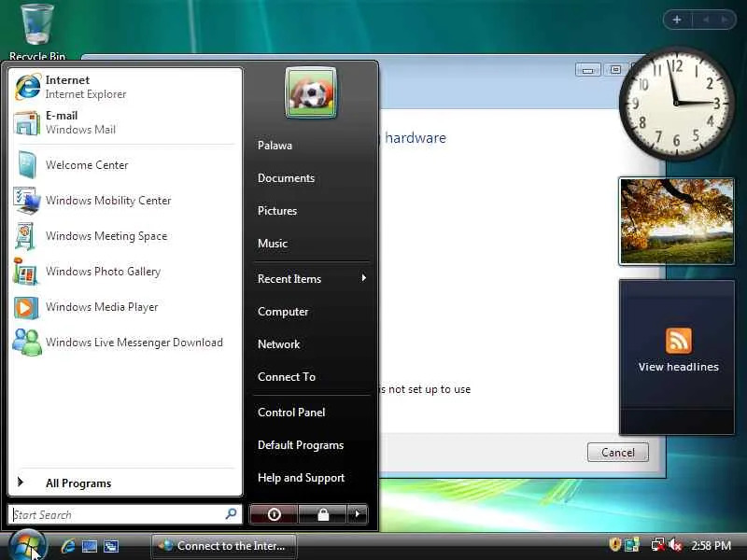Viewport: 747px width, 560px height.
Task: Open the Welcome Center icon
Action: point(27,165)
